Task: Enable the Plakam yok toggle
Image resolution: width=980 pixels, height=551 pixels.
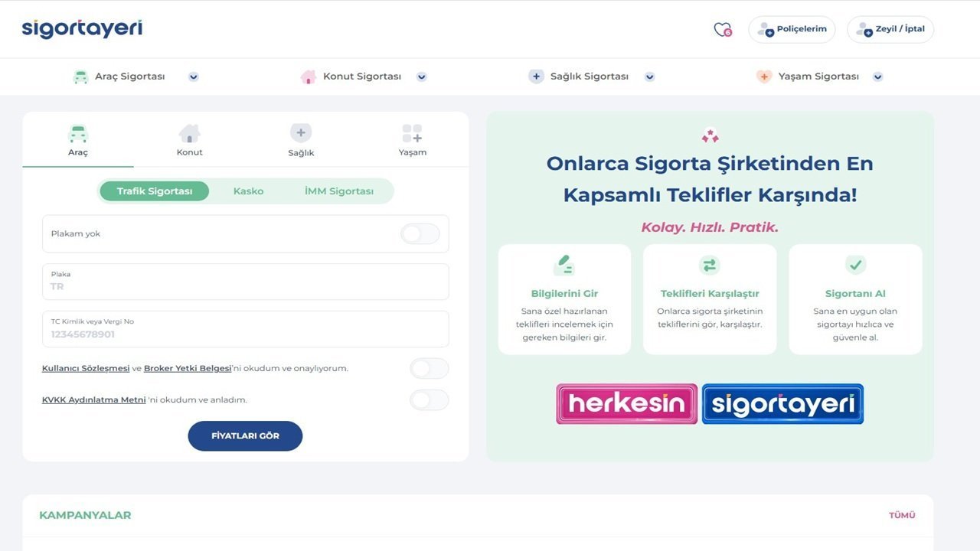Action: click(x=420, y=234)
